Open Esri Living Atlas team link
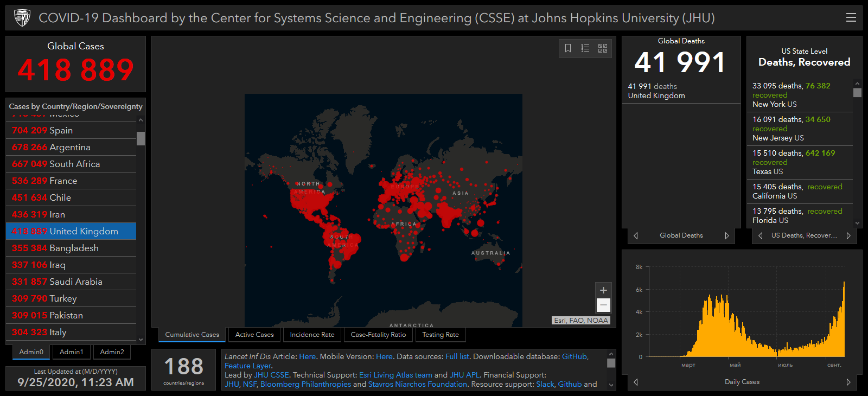868x396 pixels. [395, 375]
